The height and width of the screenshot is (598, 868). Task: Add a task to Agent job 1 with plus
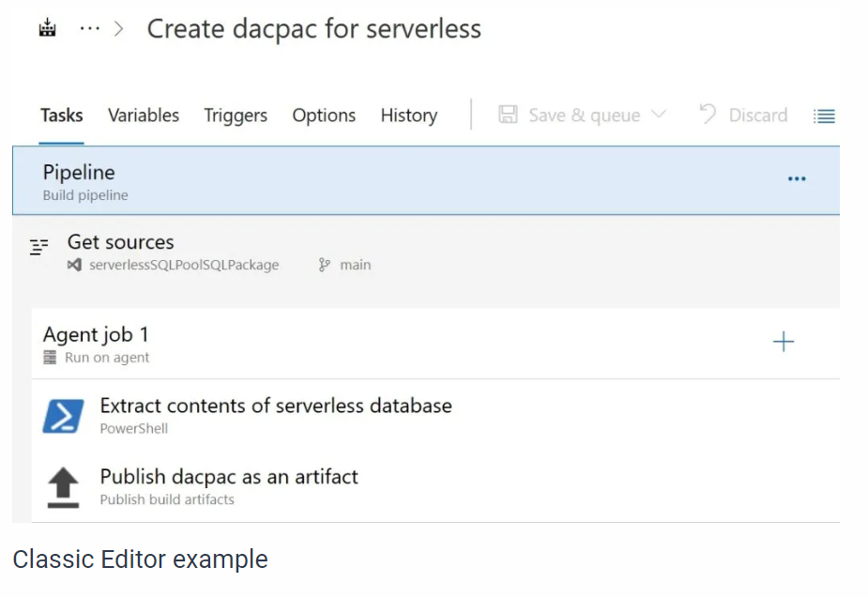pos(783,342)
